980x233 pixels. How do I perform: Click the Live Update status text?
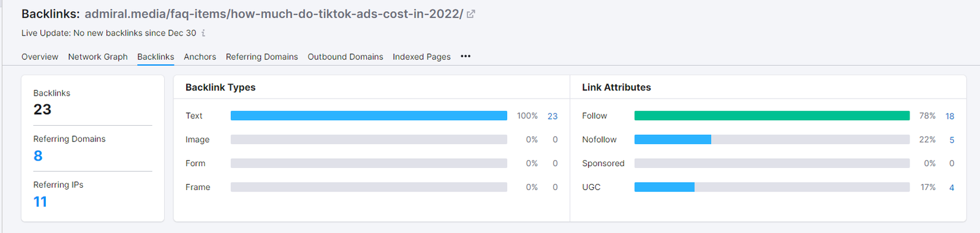[108, 33]
